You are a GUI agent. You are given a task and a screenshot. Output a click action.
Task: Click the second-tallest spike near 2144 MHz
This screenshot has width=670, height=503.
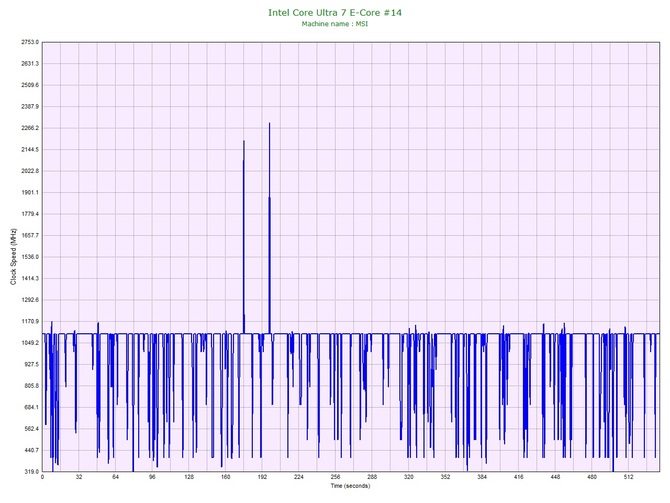point(244,237)
